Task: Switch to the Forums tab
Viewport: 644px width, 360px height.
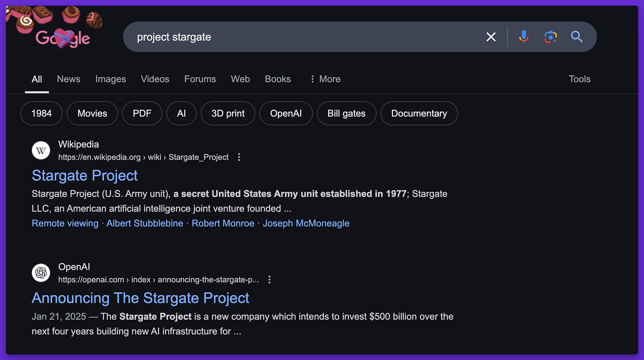Action: (200, 79)
